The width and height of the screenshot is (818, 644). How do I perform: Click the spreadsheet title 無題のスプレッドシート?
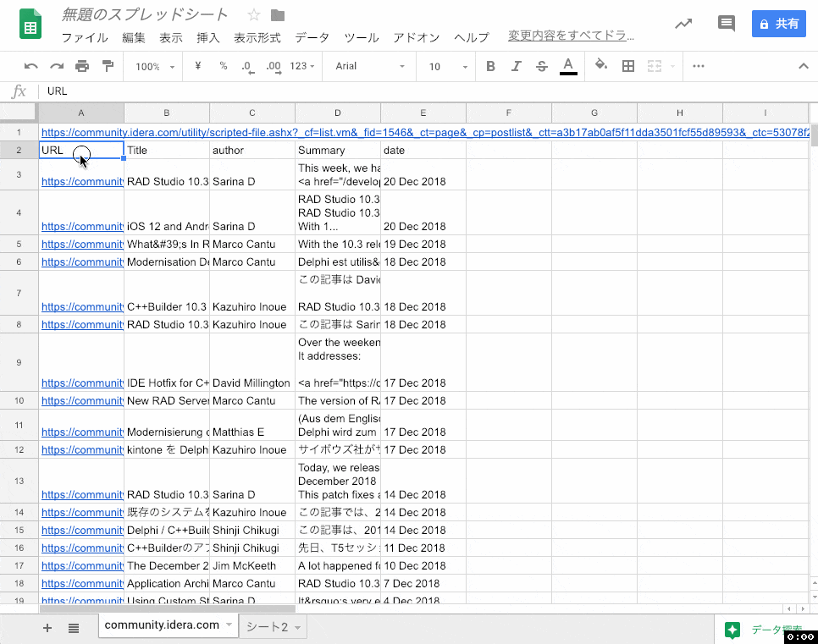(x=145, y=14)
